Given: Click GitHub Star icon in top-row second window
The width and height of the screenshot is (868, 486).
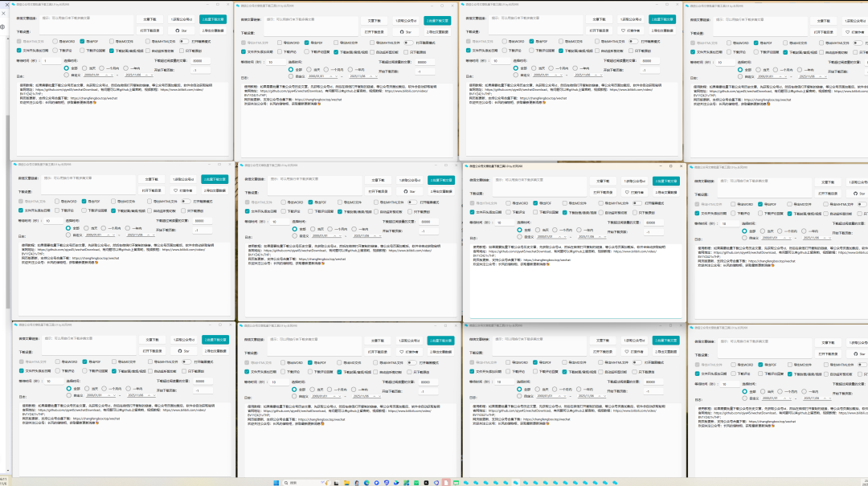Looking at the screenshot, I should tap(402, 32).
